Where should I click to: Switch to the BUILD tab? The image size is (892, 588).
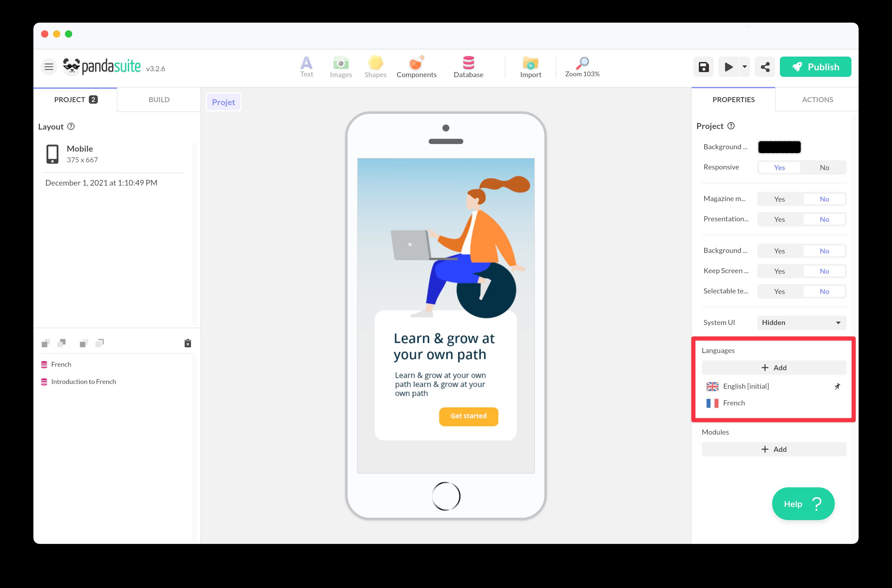(159, 100)
